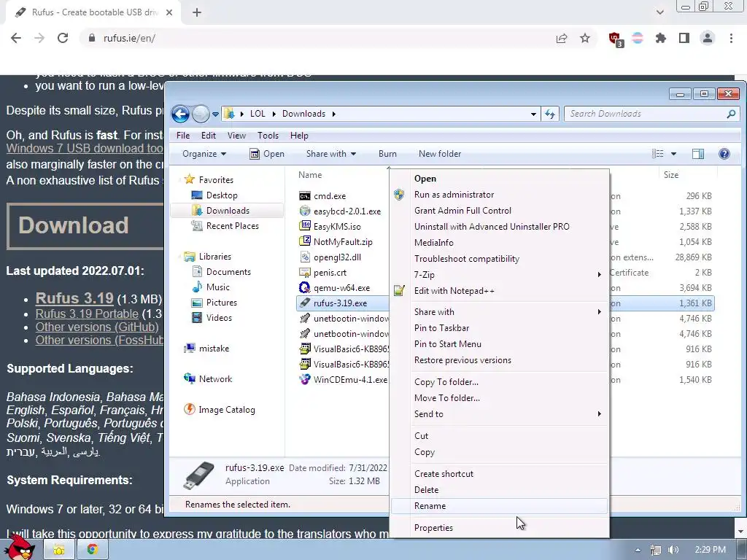Click the volume speaker icon in tray

(673, 550)
